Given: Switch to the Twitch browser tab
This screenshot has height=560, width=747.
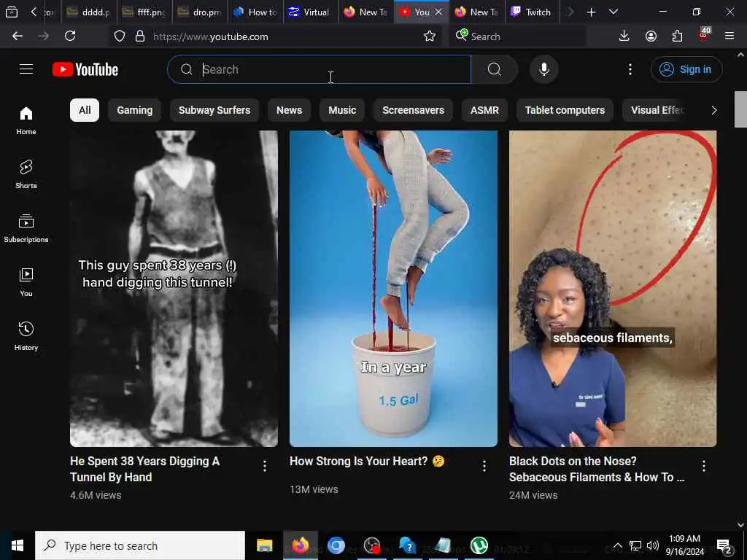Looking at the screenshot, I should pos(532,12).
